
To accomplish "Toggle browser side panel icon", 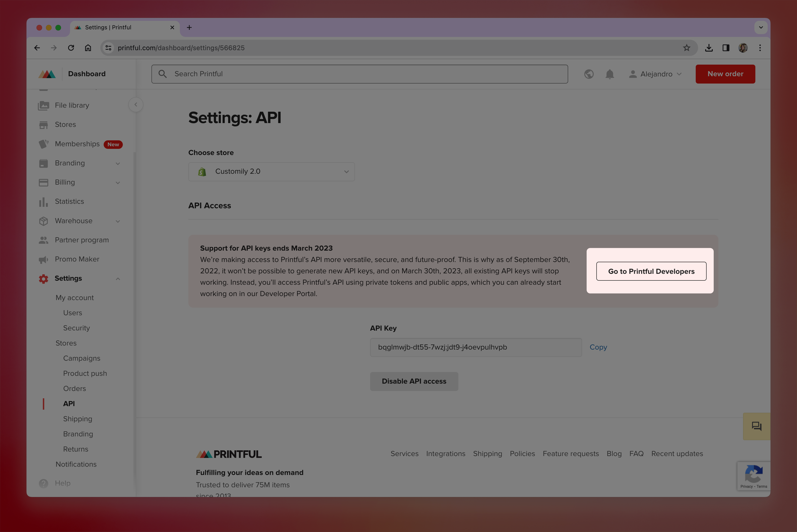I will 726,48.
